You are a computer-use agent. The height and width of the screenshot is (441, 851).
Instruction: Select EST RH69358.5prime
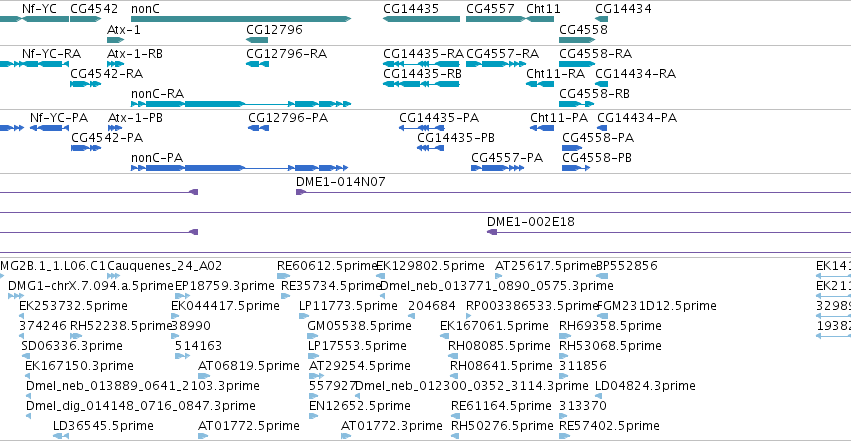[x=565, y=336]
